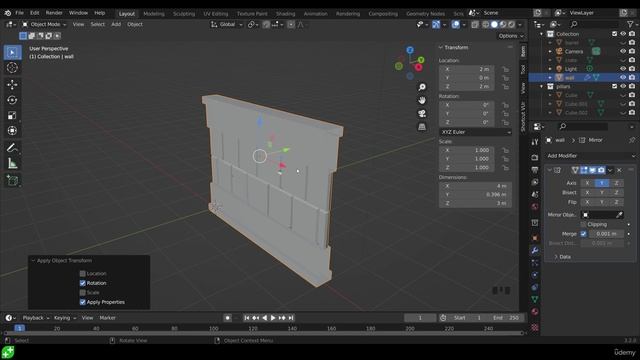
Task: Toggle proportional editing icon
Action: point(291,24)
